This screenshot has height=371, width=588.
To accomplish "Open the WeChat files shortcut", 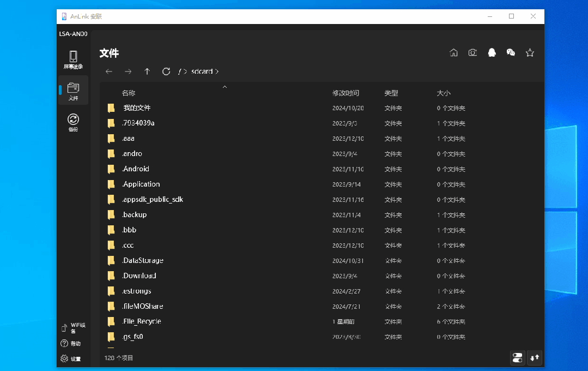I will [x=511, y=53].
